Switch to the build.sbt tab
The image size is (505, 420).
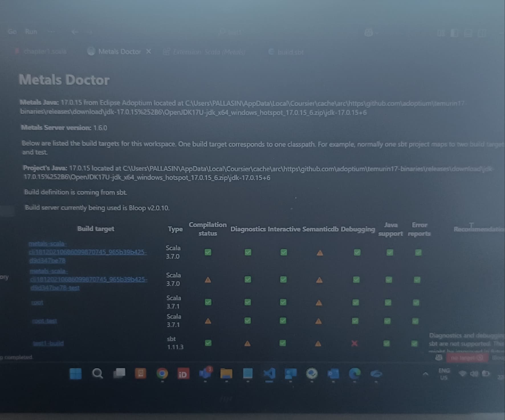[290, 52]
